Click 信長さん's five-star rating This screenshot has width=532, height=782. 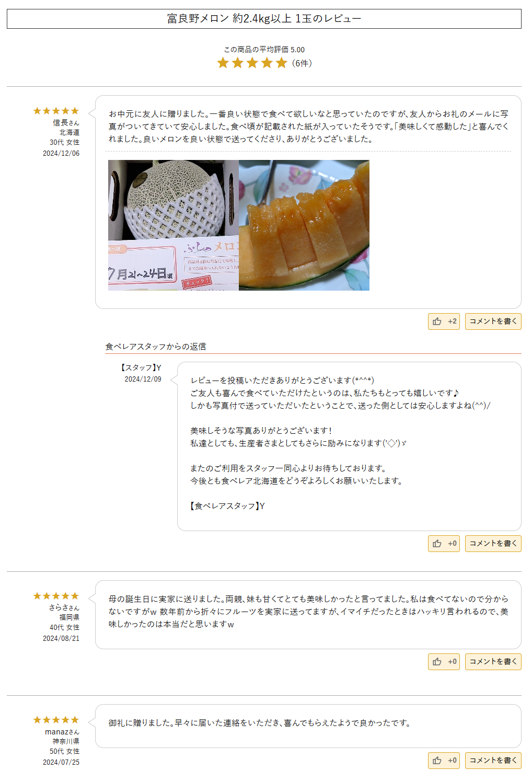(56, 111)
